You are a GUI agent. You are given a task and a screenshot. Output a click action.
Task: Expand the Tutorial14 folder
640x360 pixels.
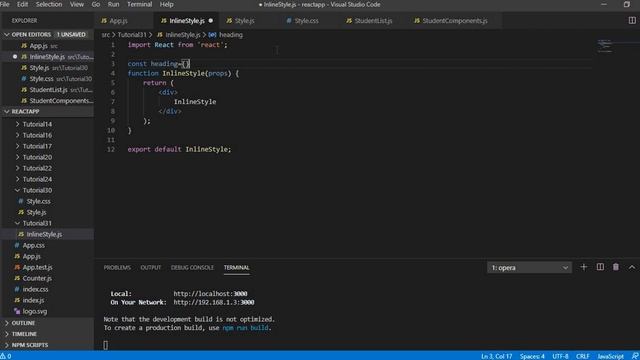click(x=17, y=124)
